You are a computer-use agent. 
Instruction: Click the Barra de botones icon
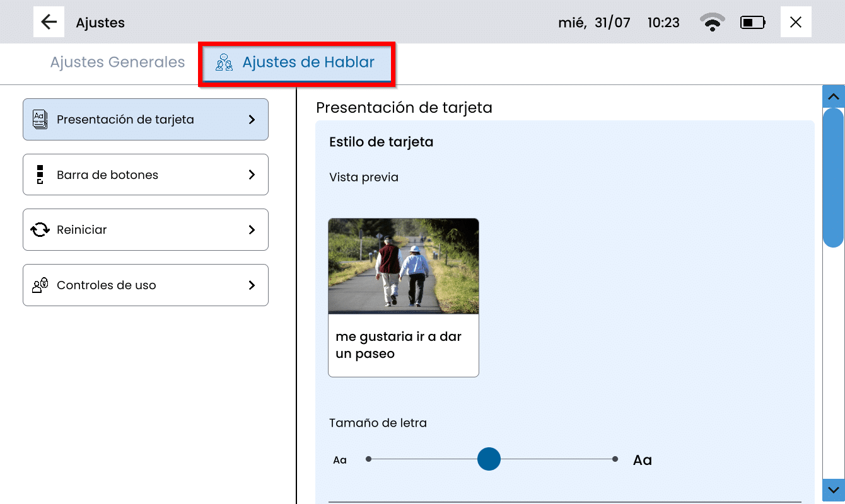pos(40,175)
